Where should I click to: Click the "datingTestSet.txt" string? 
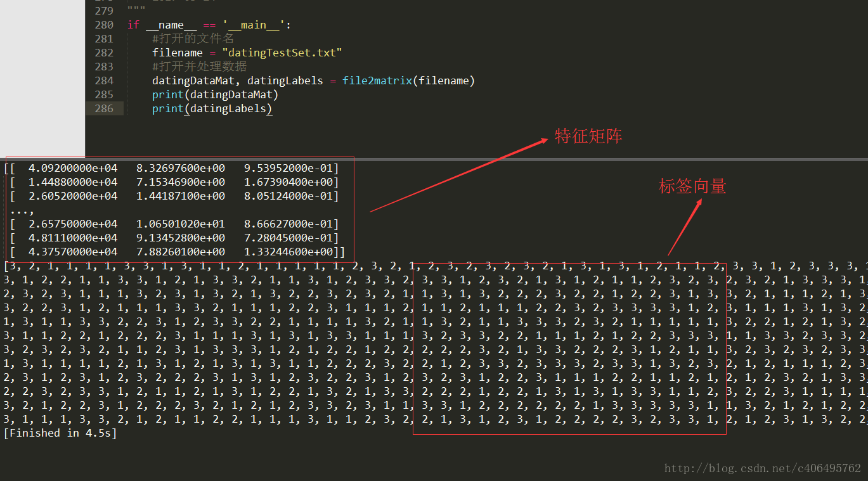tap(282, 53)
